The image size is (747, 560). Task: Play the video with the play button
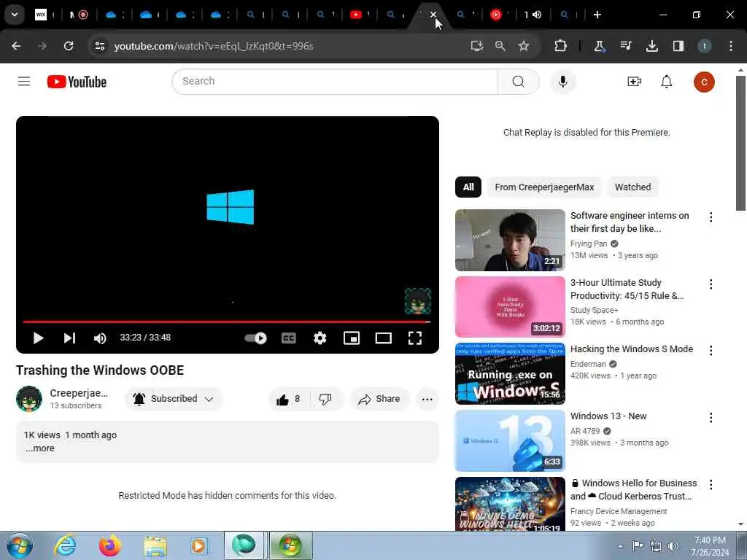click(38, 338)
